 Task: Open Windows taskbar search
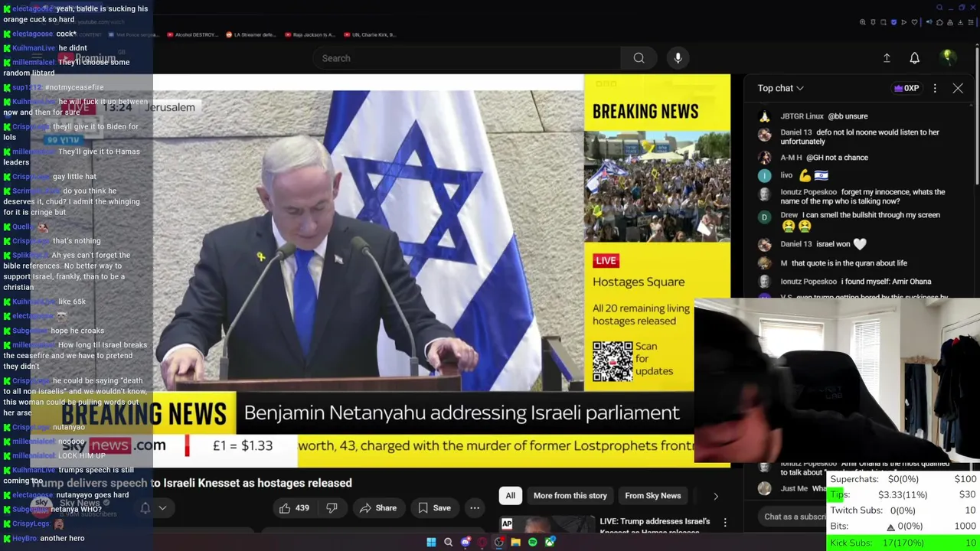pyautogui.click(x=448, y=543)
